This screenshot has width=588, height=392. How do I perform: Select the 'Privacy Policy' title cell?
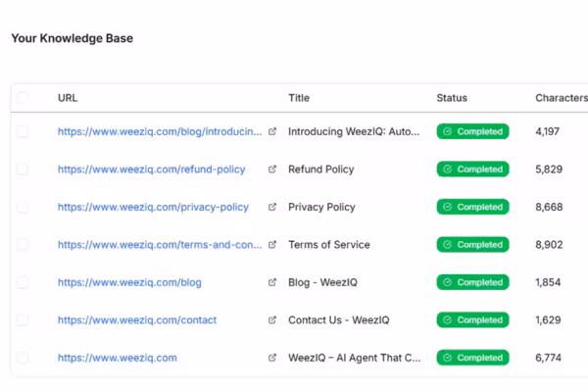(x=321, y=207)
